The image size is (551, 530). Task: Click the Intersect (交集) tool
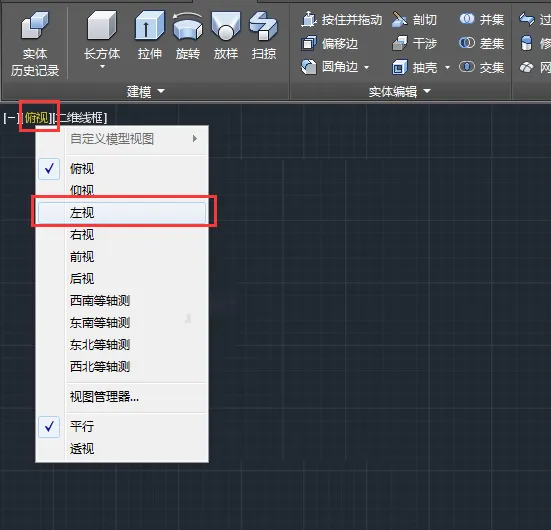tap(481, 67)
